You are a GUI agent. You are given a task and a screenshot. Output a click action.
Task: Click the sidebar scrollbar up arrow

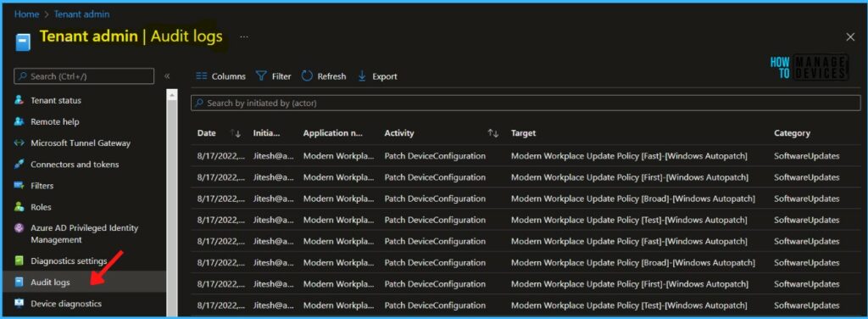[171, 95]
